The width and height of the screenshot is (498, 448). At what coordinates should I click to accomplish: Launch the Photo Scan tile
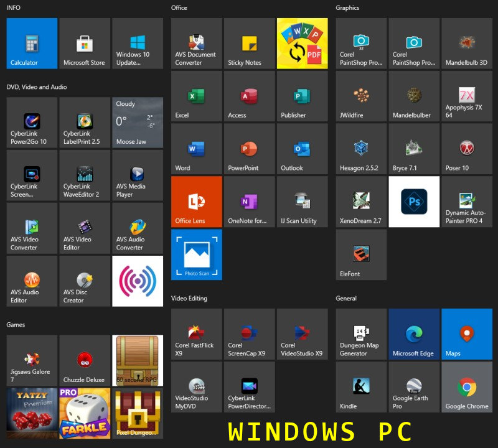pos(197,254)
